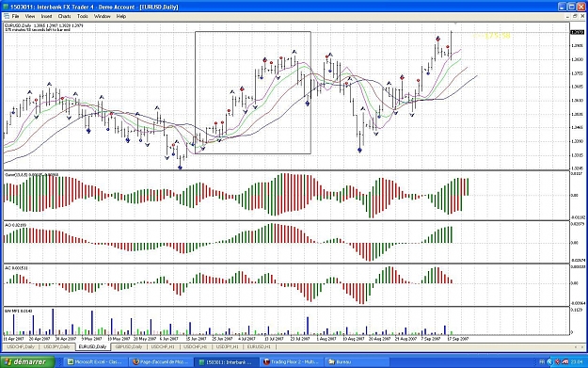
Task: Click the FR language indicator in tray
Action: click(x=542, y=362)
